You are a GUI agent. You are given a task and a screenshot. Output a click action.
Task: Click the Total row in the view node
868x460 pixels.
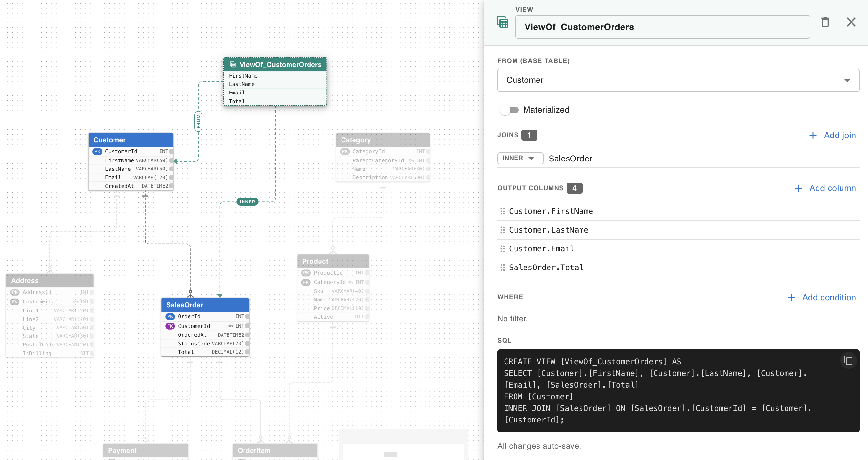(x=275, y=101)
